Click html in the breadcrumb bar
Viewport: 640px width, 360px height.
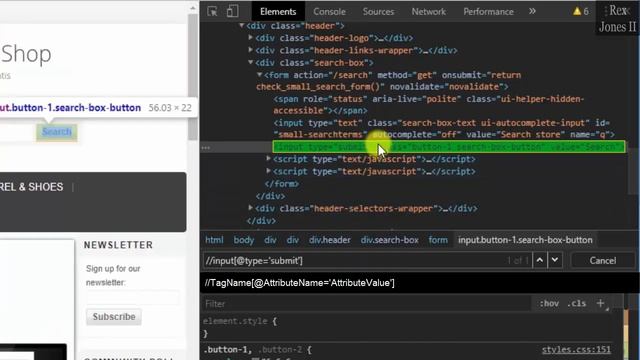tap(214, 240)
